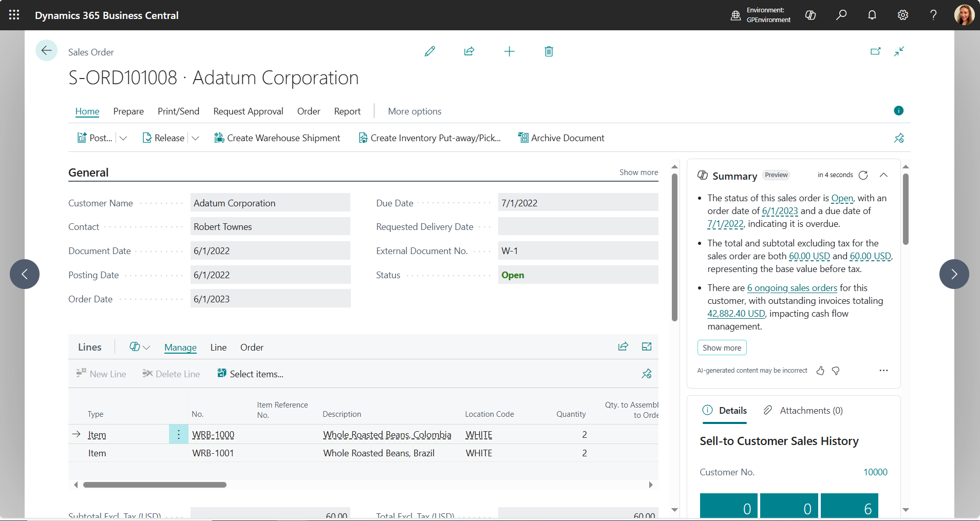
Task: Click Select items... in Lines
Action: click(x=250, y=374)
